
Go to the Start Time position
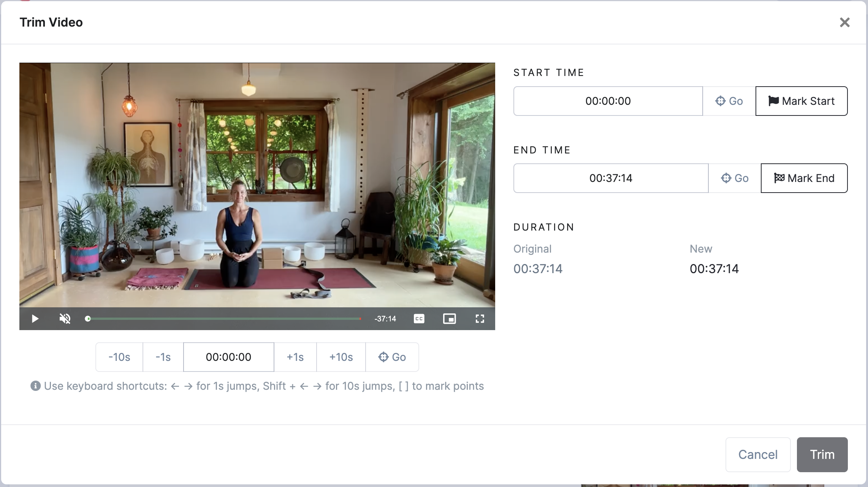pos(729,101)
